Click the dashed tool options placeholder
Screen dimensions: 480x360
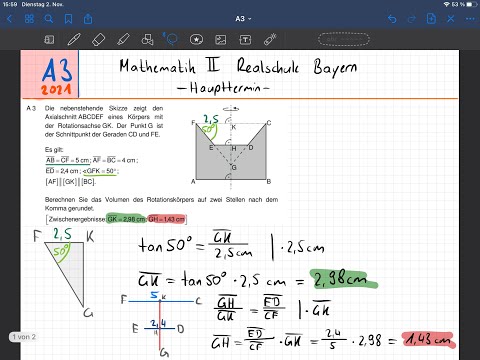click(x=344, y=39)
